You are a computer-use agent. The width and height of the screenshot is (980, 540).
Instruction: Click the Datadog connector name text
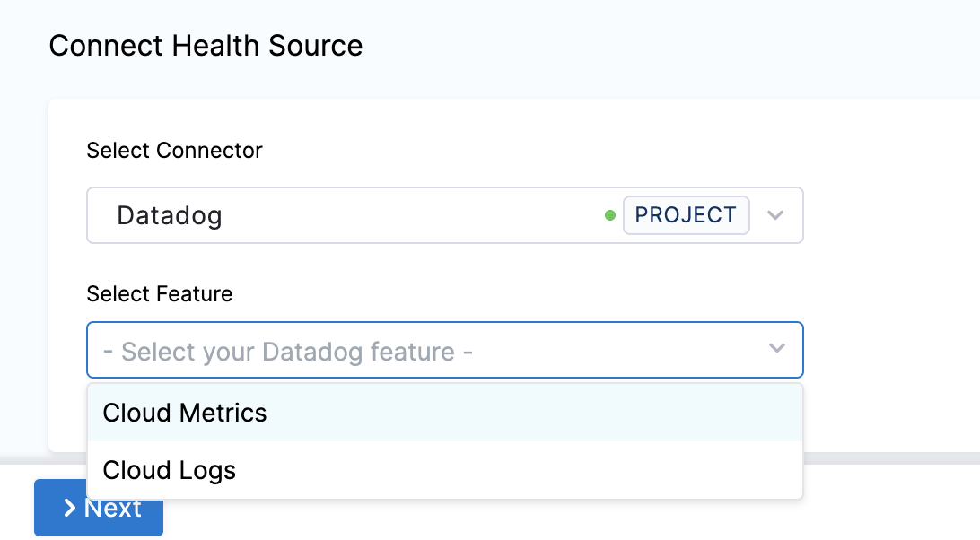pyautogui.click(x=170, y=215)
